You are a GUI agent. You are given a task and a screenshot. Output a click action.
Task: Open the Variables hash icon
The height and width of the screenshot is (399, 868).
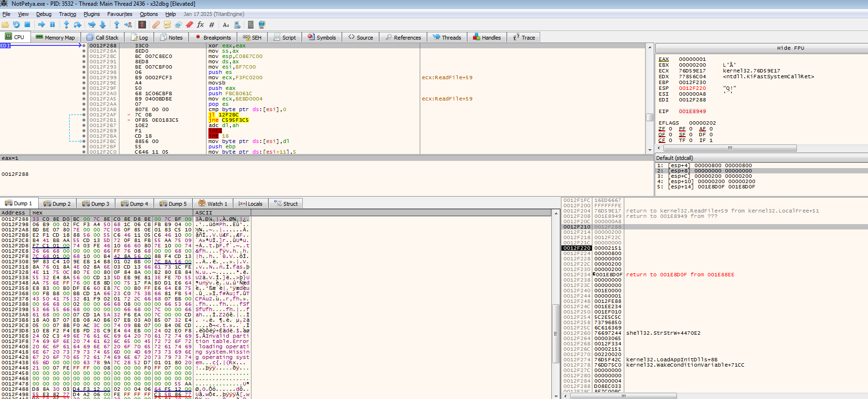tap(212, 25)
